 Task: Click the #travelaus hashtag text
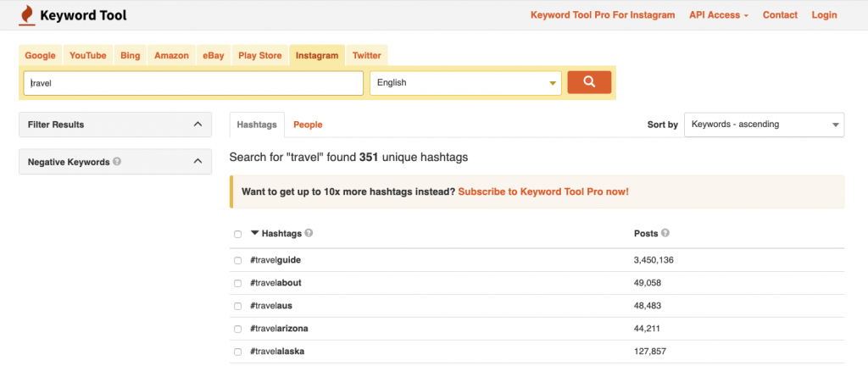tap(270, 306)
